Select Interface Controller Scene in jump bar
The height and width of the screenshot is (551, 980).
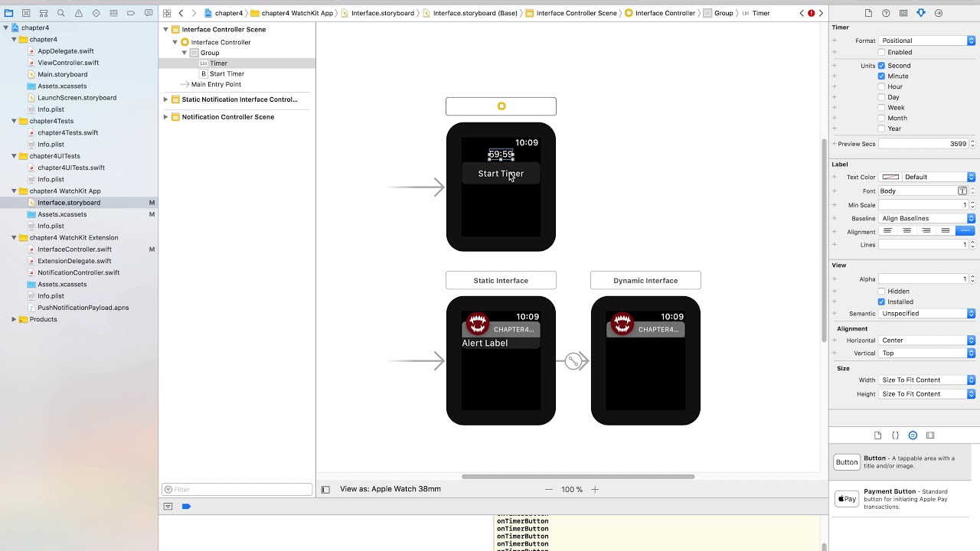click(x=571, y=13)
